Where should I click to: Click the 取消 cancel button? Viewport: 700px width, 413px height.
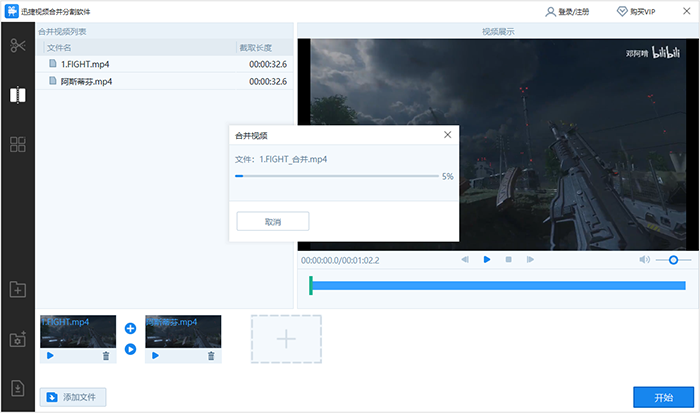point(273,221)
